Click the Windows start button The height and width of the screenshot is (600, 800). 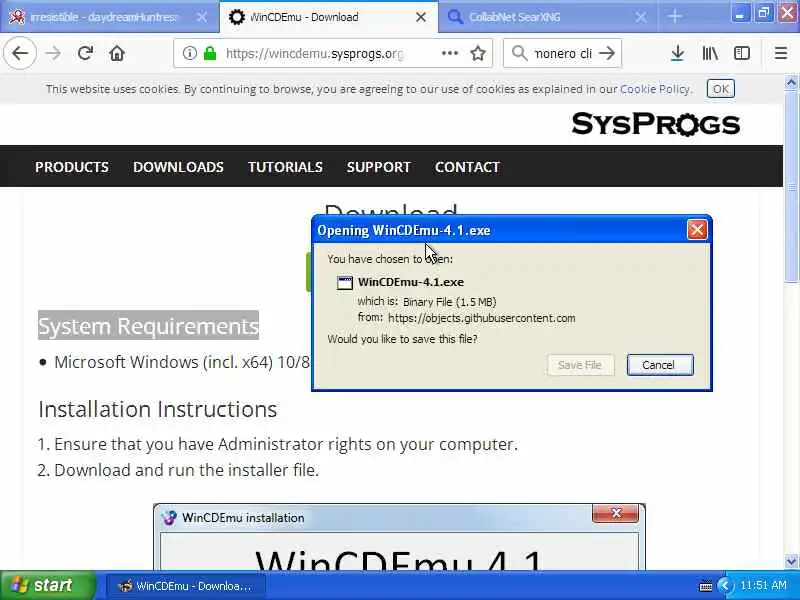point(47,585)
